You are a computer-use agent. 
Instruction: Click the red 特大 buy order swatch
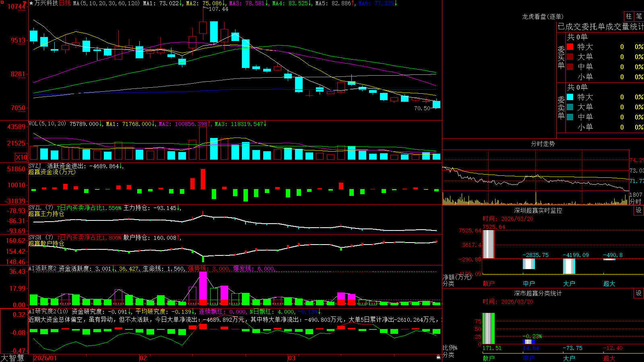coord(570,47)
